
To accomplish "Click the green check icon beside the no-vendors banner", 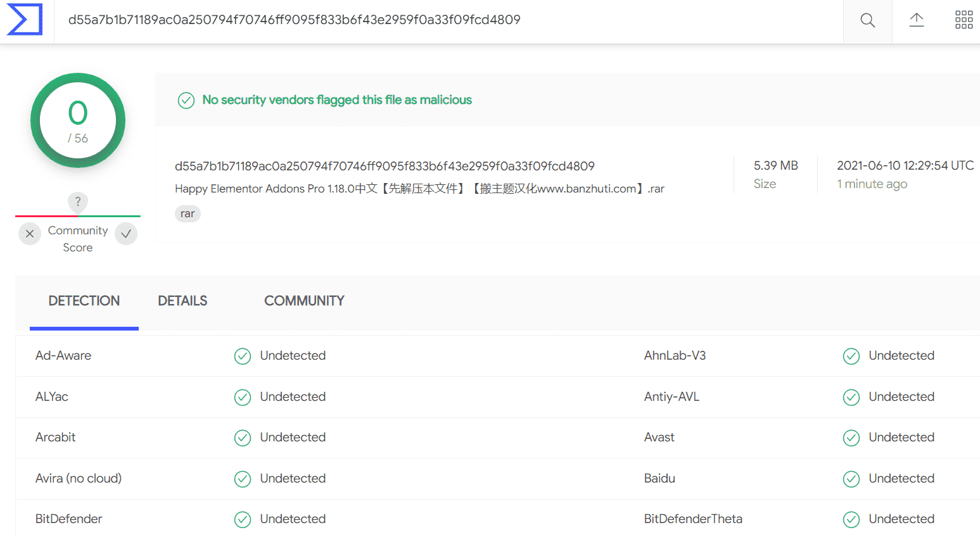I will pyautogui.click(x=186, y=101).
